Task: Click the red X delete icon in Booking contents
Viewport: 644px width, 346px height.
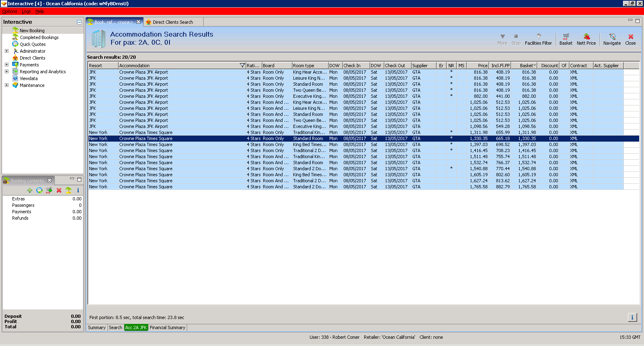Action: [59, 190]
